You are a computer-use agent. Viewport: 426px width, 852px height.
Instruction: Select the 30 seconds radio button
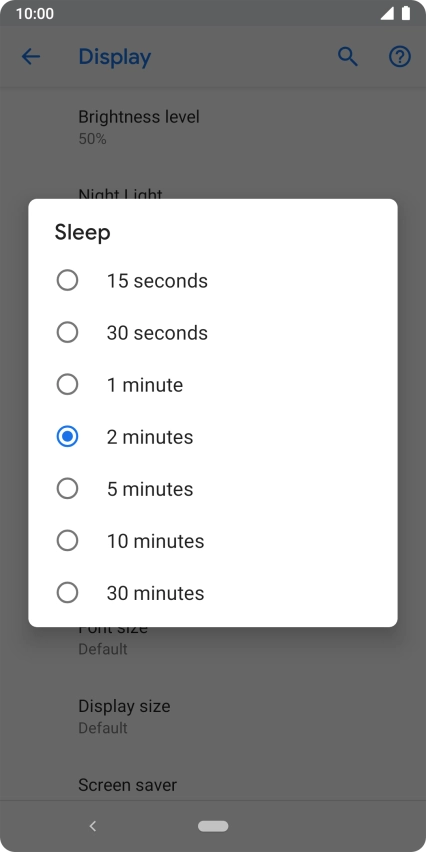67,333
